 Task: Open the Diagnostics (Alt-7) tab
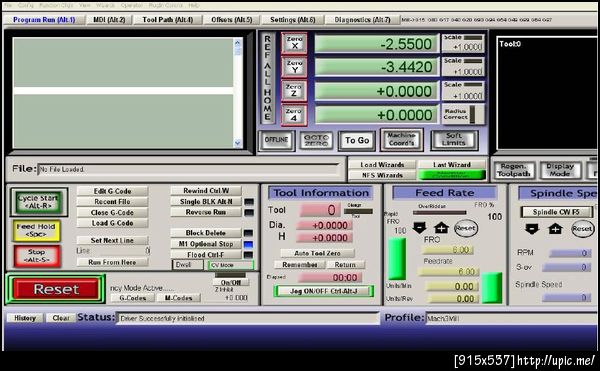(362, 20)
